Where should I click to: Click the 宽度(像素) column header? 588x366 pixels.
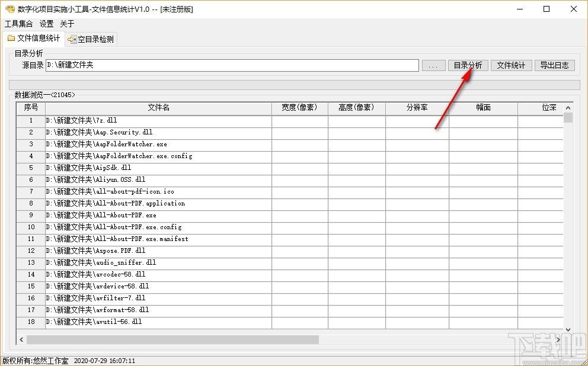pyautogui.click(x=299, y=108)
